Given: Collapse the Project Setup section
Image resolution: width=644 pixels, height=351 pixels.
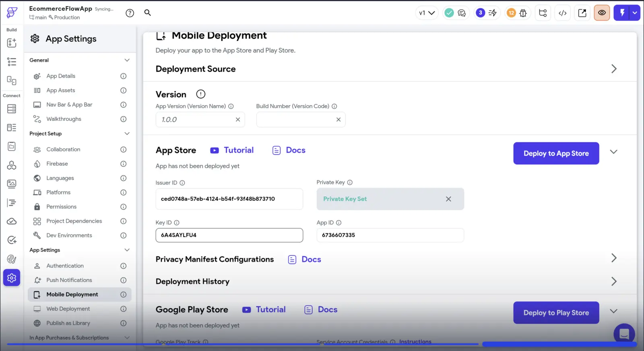Looking at the screenshot, I should point(127,134).
